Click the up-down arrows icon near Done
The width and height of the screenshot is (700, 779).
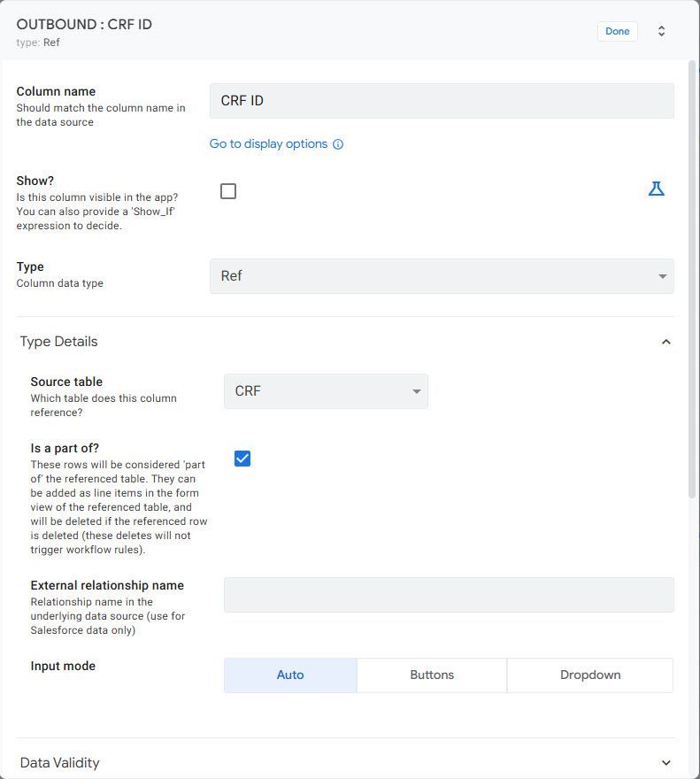tap(661, 31)
